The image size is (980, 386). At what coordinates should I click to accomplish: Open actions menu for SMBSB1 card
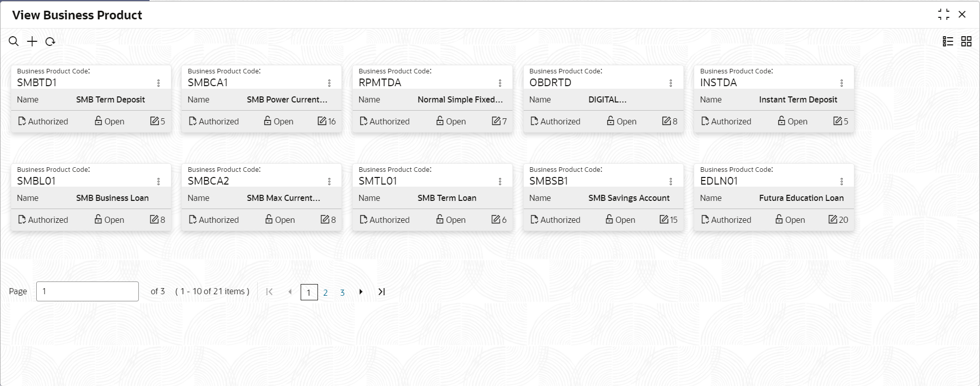(x=671, y=181)
